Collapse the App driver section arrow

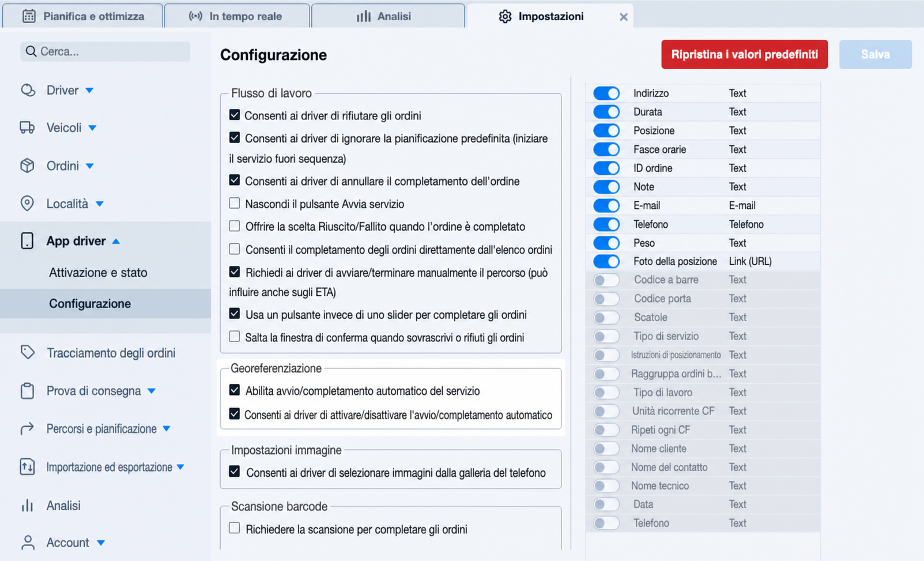[x=116, y=241]
